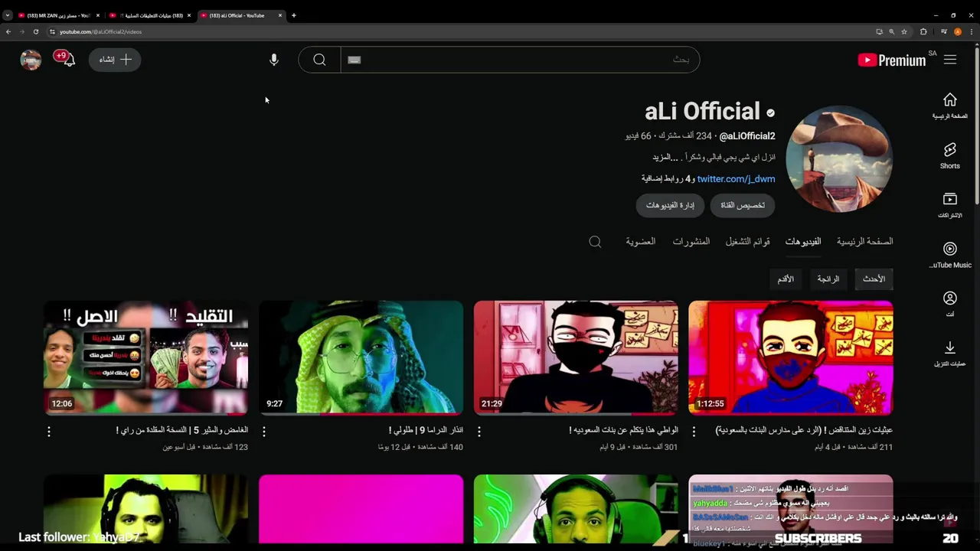980x551 pixels.
Task: Sort videos by Latest (الأحدث)
Action: point(874,279)
